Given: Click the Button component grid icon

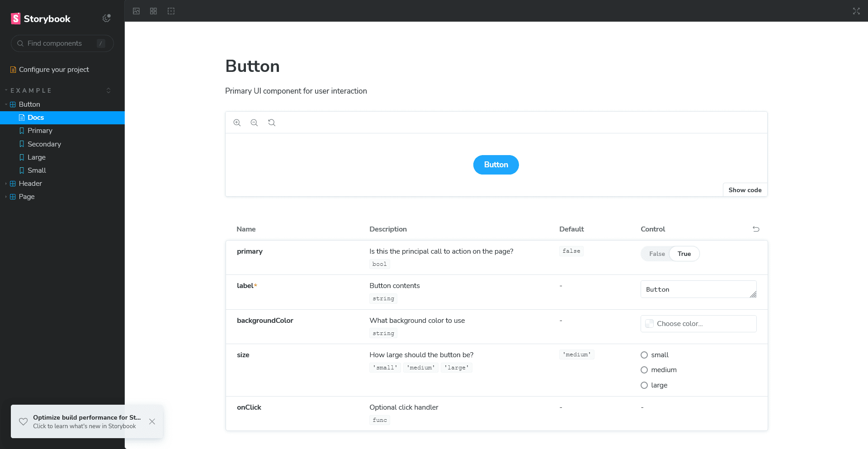Looking at the screenshot, I should point(13,104).
